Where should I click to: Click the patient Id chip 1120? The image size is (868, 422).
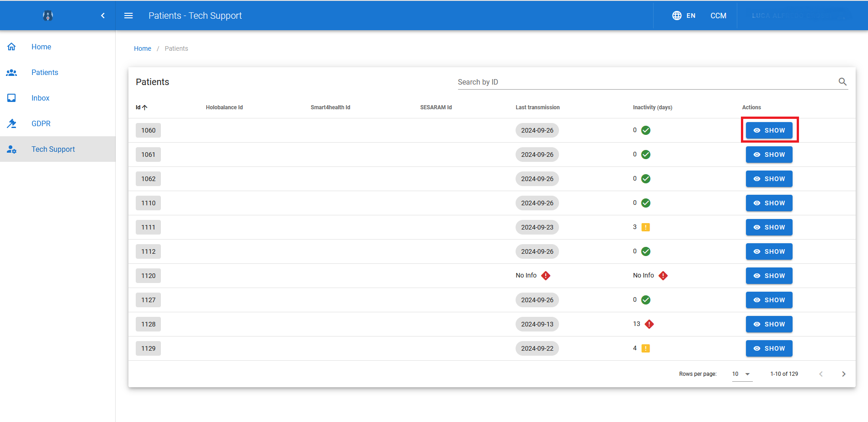148,276
